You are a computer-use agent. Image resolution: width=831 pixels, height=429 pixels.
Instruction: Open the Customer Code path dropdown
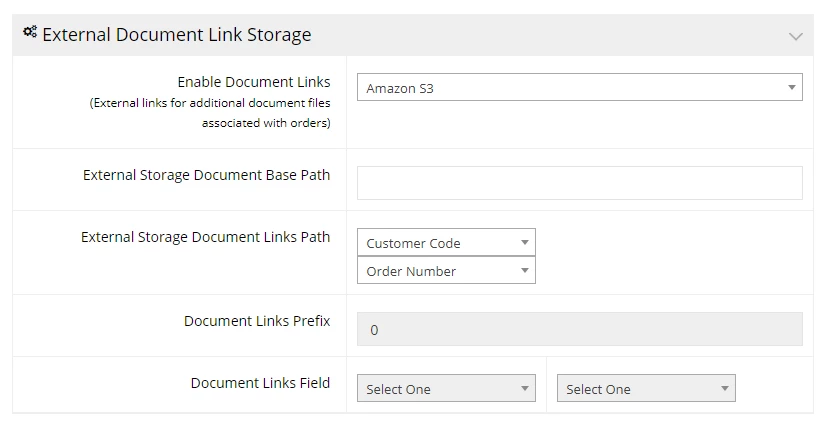(446, 242)
